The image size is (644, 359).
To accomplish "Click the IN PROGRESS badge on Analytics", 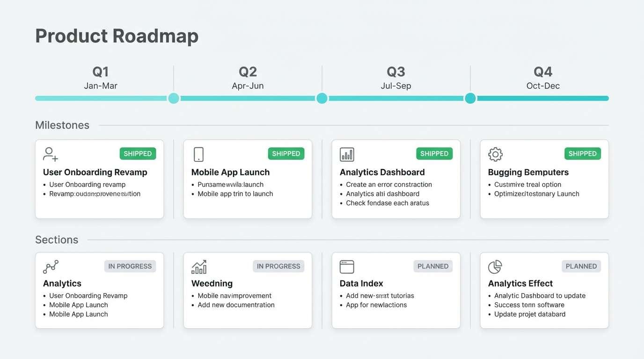I will 130,266.
